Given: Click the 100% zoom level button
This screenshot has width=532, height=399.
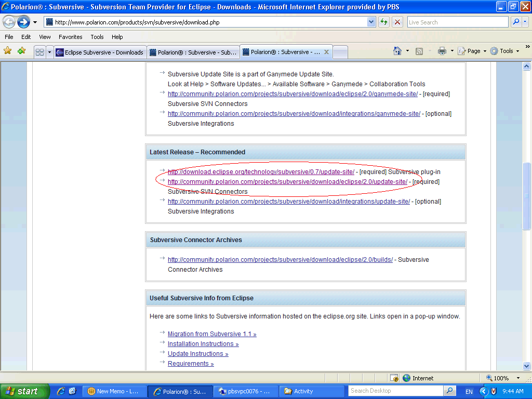Looking at the screenshot, I should [497, 378].
